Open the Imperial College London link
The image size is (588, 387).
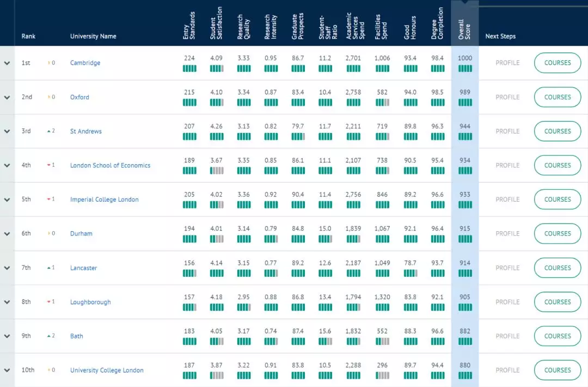[104, 199]
